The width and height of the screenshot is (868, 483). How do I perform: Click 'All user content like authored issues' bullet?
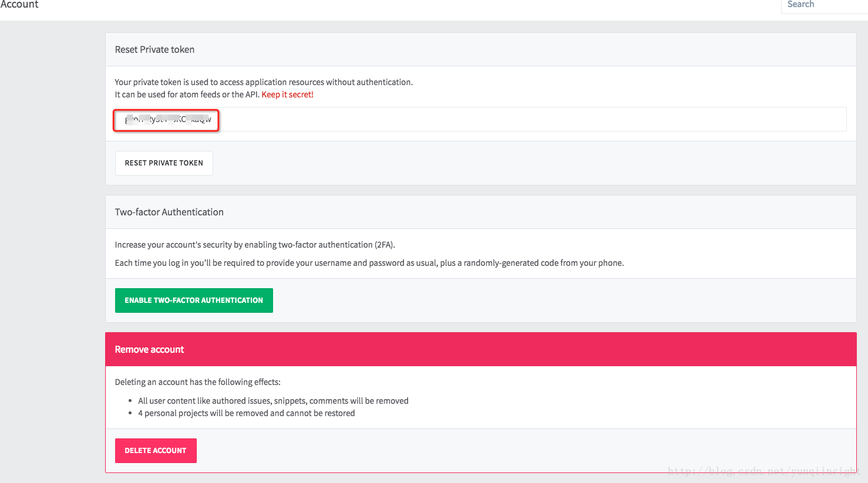(x=273, y=401)
